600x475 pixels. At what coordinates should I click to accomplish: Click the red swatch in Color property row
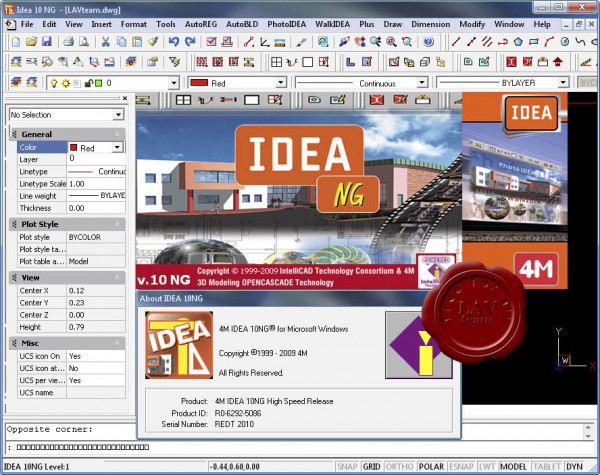point(73,147)
